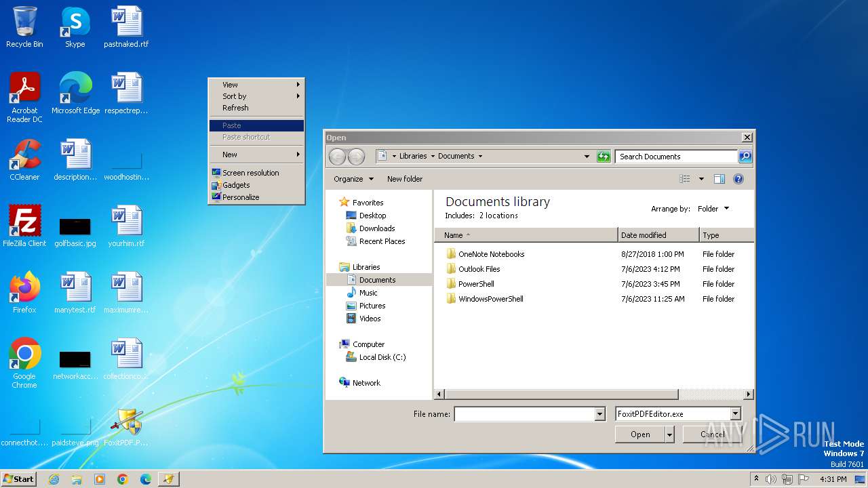Expand the Open button split arrow
Viewport: 868px width, 488px height.
point(669,434)
